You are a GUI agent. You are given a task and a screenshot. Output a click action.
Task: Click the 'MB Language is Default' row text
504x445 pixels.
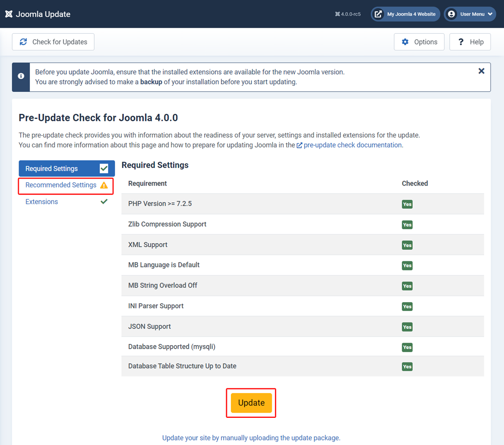point(164,265)
